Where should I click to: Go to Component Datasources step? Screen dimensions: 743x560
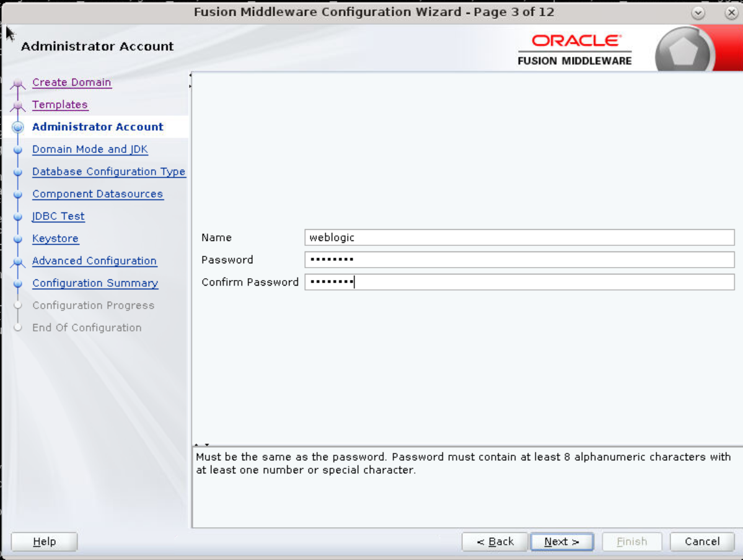[98, 194]
